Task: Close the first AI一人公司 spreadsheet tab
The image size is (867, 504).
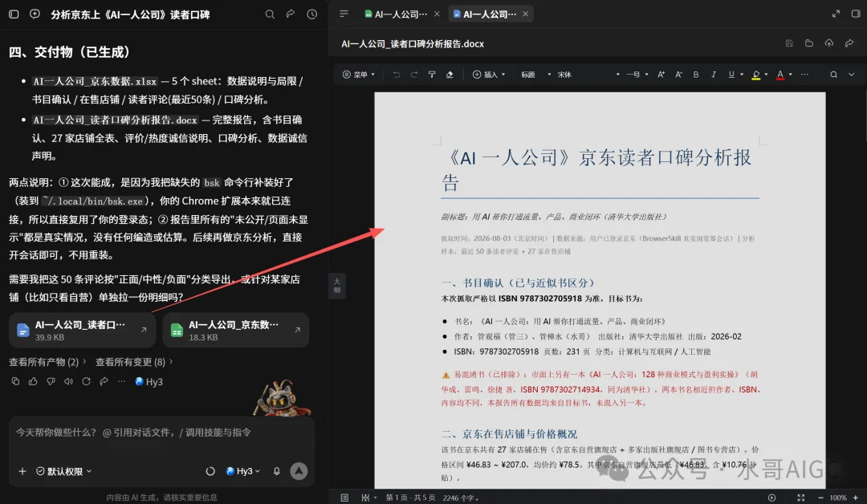Action: [x=437, y=14]
